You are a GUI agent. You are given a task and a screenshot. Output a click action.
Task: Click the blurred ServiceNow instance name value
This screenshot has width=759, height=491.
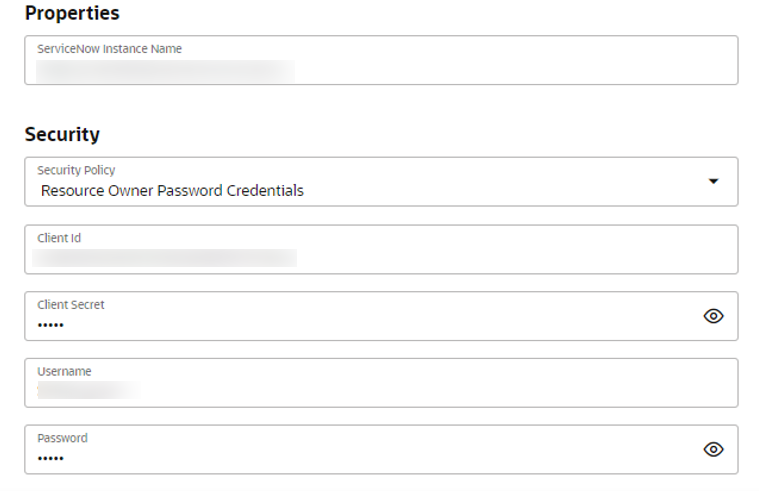[165, 70]
